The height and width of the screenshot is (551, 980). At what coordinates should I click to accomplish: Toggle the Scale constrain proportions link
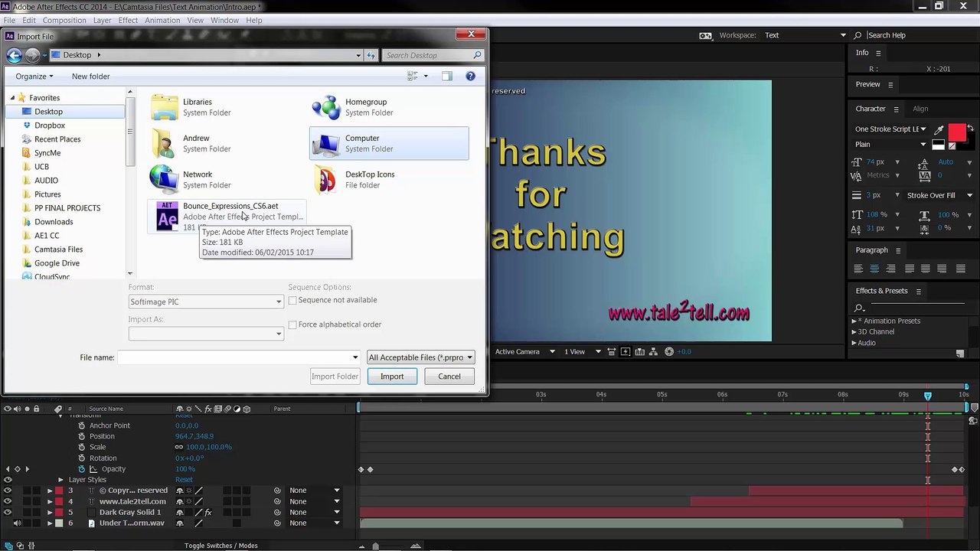[179, 447]
